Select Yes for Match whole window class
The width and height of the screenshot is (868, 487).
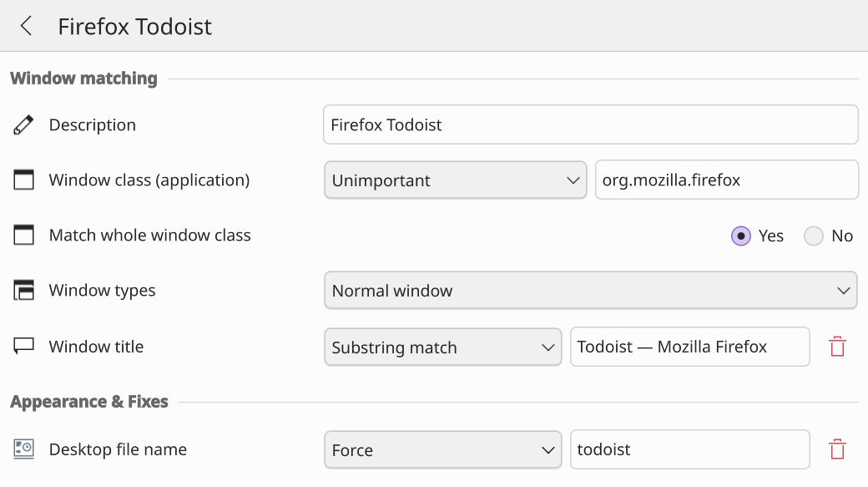pyautogui.click(x=740, y=236)
